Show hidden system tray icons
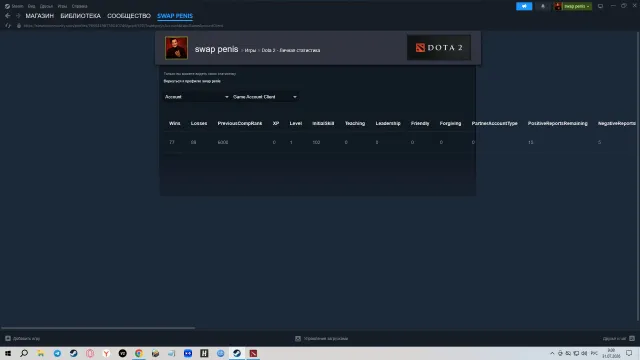This screenshot has height=360, width=640. 552,353
